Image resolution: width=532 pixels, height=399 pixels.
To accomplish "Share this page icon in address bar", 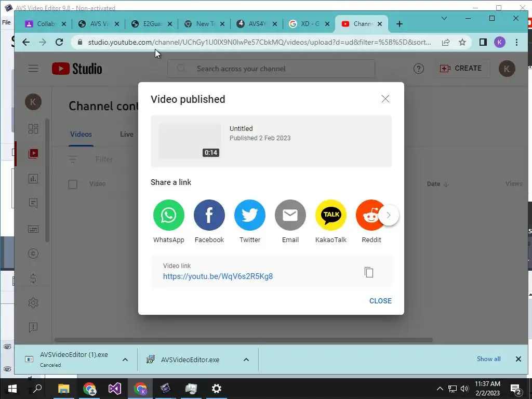I will coord(445,42).
